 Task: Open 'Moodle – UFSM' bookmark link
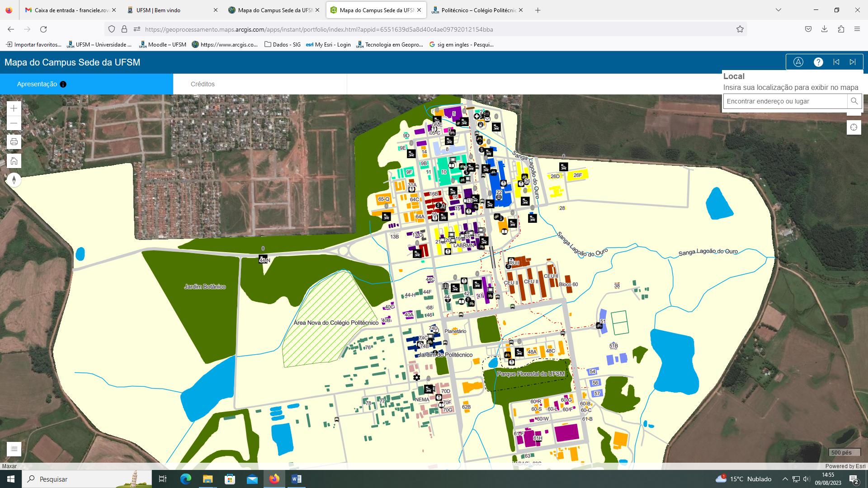coord(163,44)
